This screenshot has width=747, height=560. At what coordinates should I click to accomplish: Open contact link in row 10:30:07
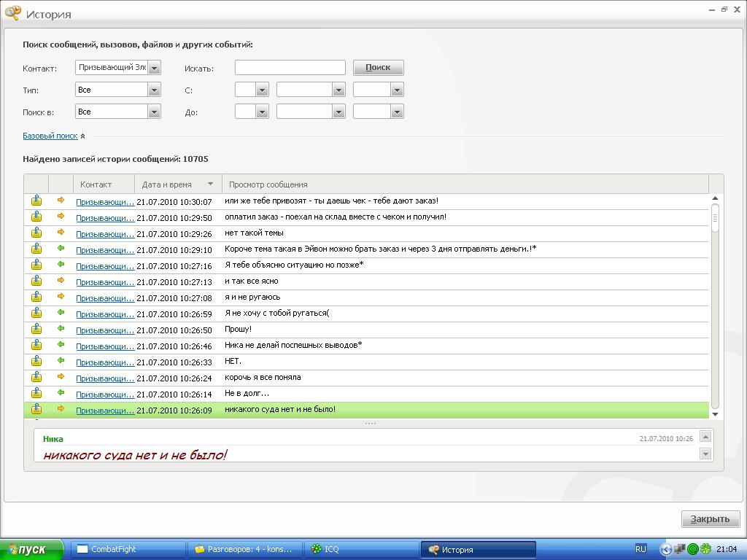(x=105, y=202)
